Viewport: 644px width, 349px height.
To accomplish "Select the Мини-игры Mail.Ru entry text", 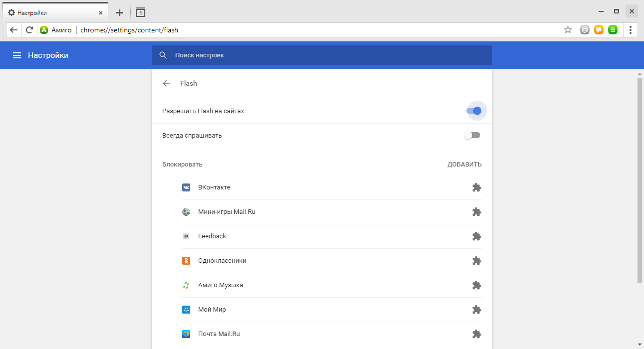I will tap(227, 212).
